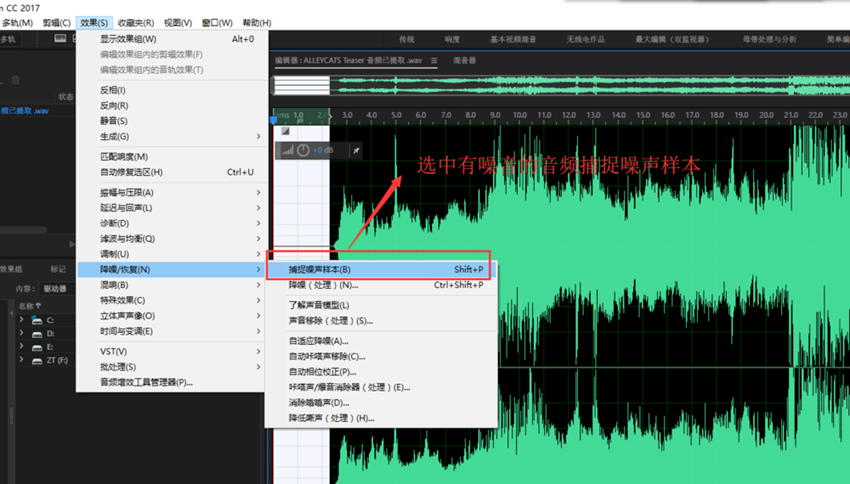Image resolution: width=850 pixels, height=484 pixels.
Task: Click the ZT (F:) drive icon
Action: (37, 359)
